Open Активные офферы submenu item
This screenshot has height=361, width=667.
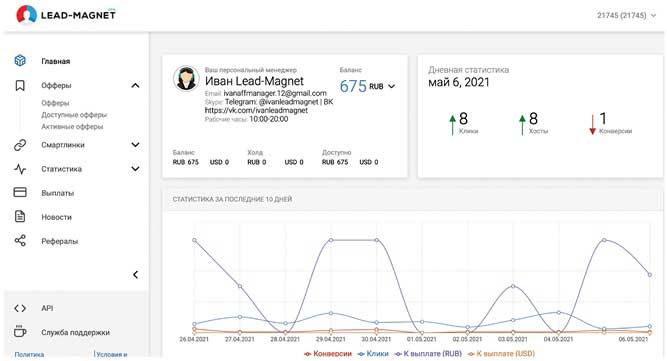[x=72, y=127]
